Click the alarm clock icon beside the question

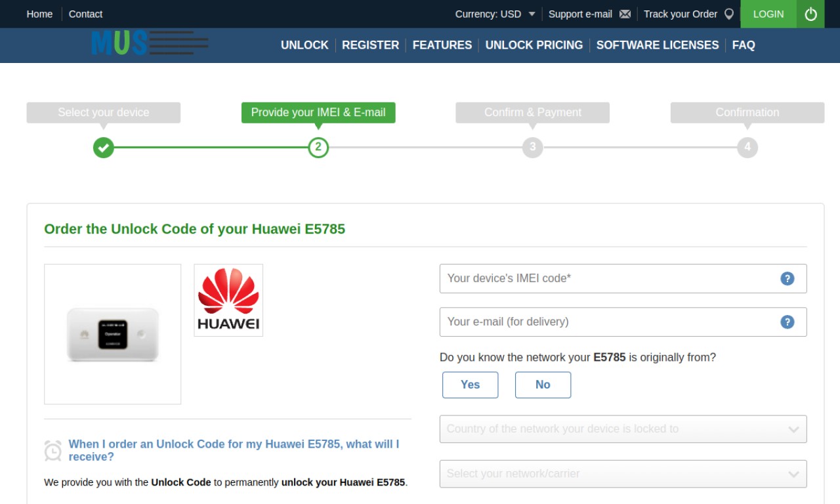tap(53, 450)
